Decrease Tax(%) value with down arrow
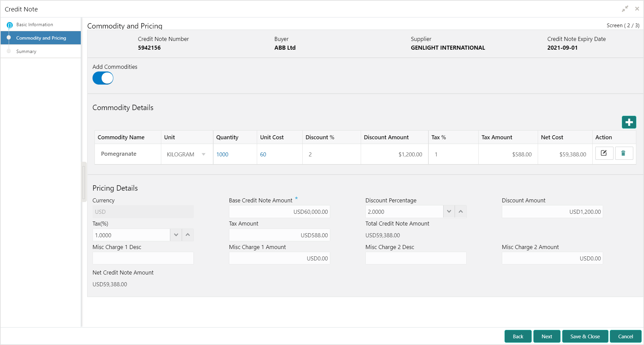This screenshot has height=345, width=644. point(176,235)
